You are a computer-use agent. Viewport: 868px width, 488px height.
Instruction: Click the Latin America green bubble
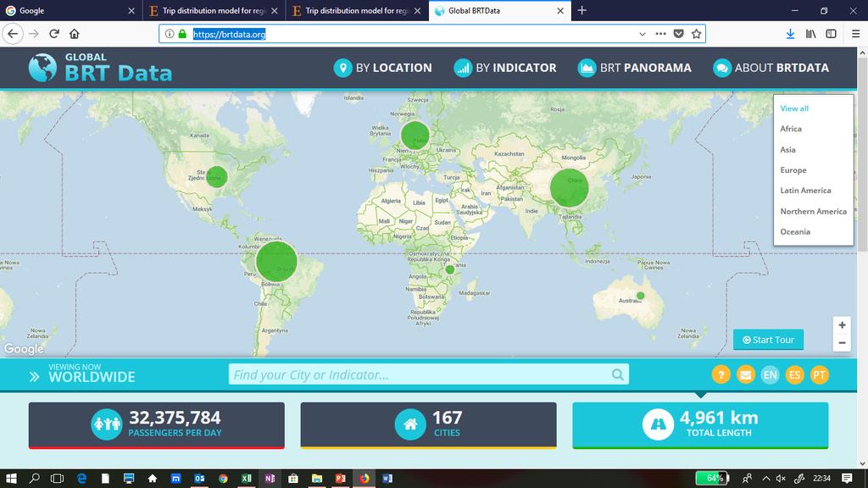click(277, 262)
